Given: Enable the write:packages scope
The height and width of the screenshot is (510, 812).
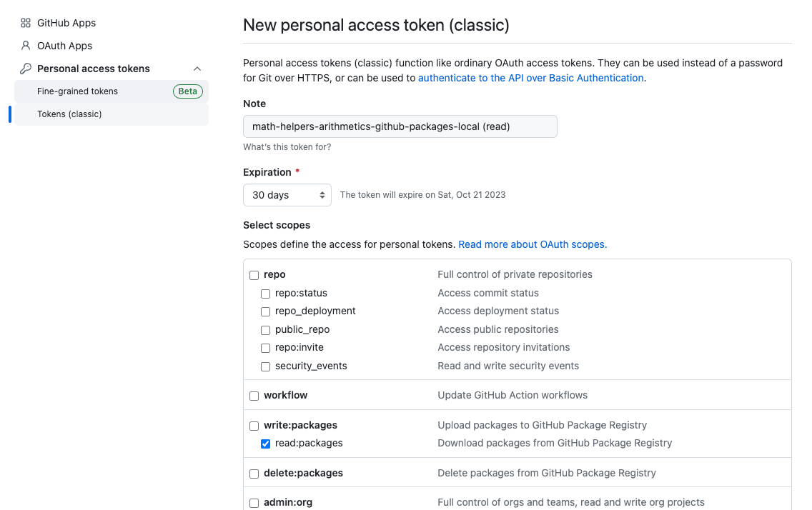Looking at the screenshot, I should tap(254, 426).
